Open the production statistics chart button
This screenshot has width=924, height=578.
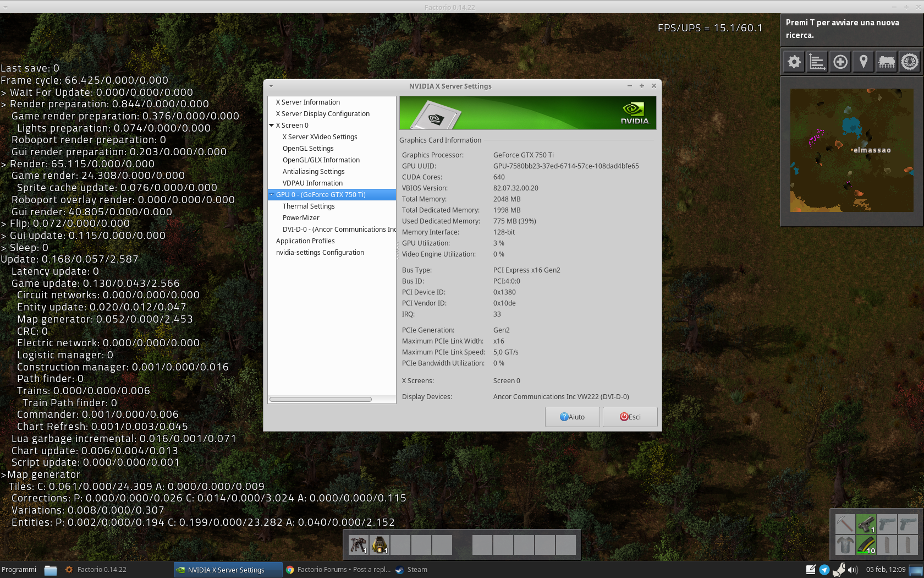[x=817, y=62]
